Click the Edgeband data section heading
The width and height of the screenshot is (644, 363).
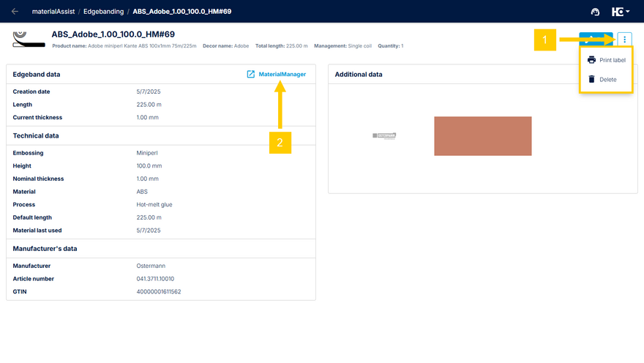(x=37, y=75)
